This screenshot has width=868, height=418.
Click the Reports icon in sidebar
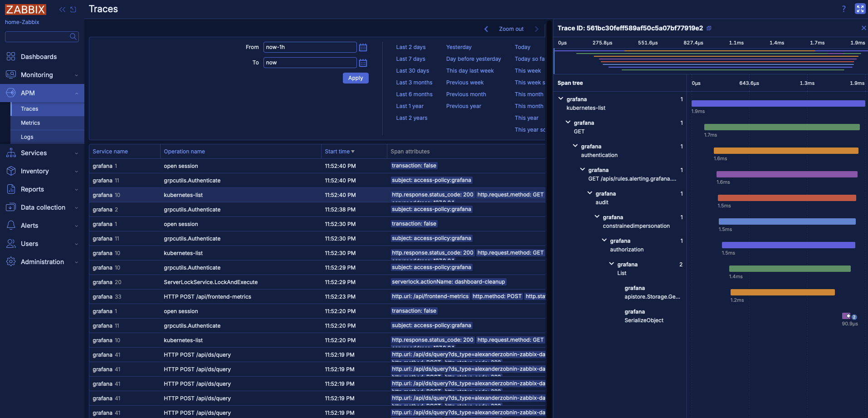point(11,189)
